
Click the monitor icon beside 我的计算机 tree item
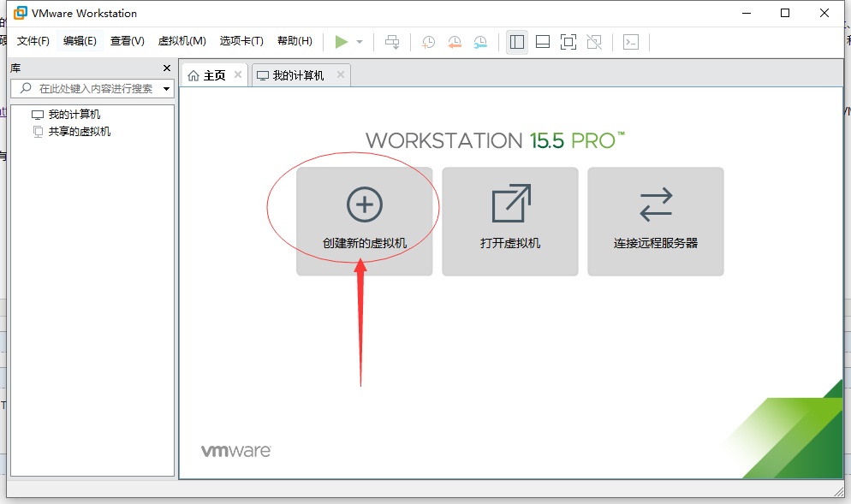point(38,115)
